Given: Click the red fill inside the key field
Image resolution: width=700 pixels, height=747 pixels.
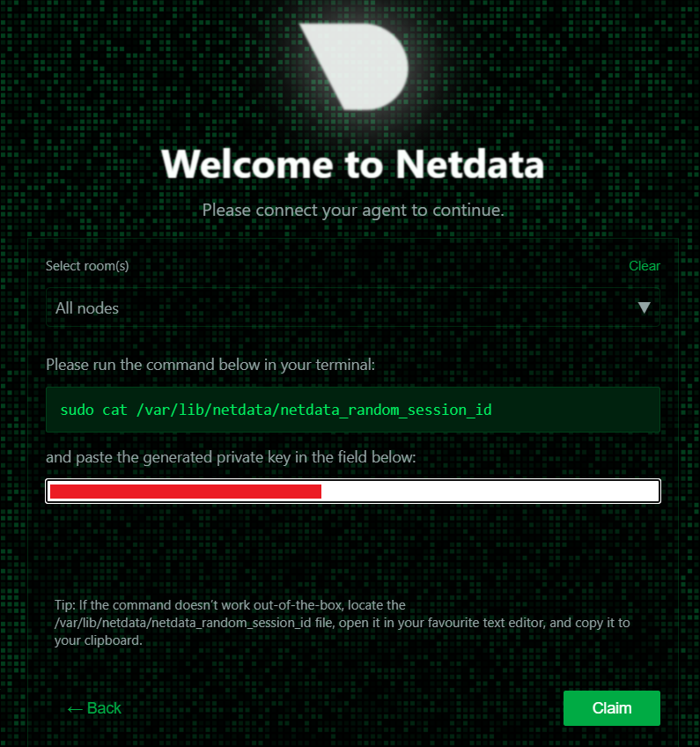Looking at the screenshot, I should pos(185,491).
